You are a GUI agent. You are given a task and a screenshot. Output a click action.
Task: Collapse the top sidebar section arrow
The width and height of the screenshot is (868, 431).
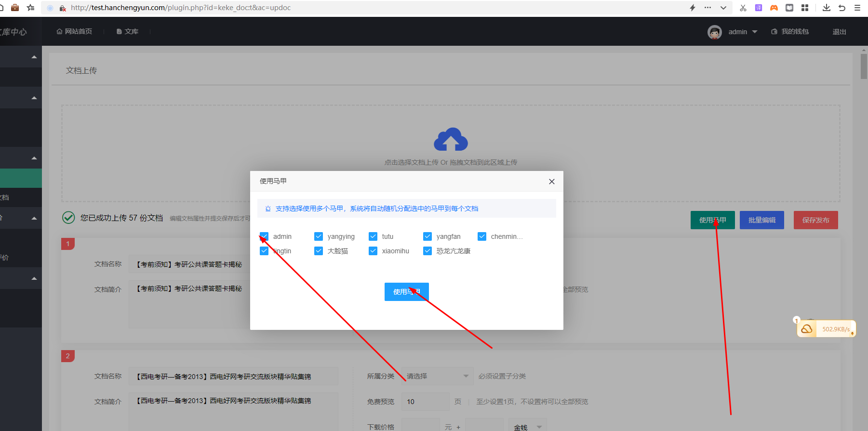coord(34,57)
